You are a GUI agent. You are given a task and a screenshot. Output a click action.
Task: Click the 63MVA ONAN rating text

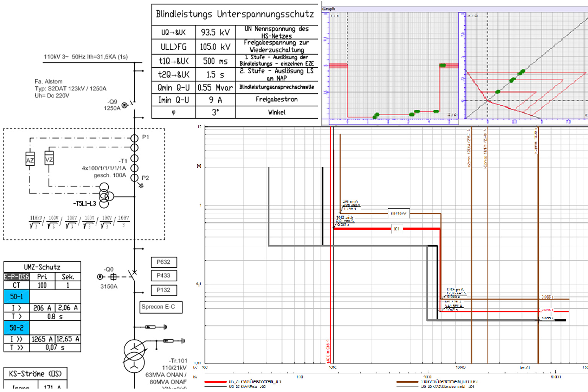click(x=166, y=375)
